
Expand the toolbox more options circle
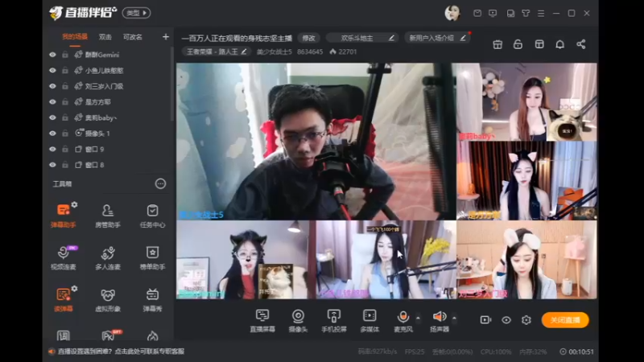[x=160, y=183]
